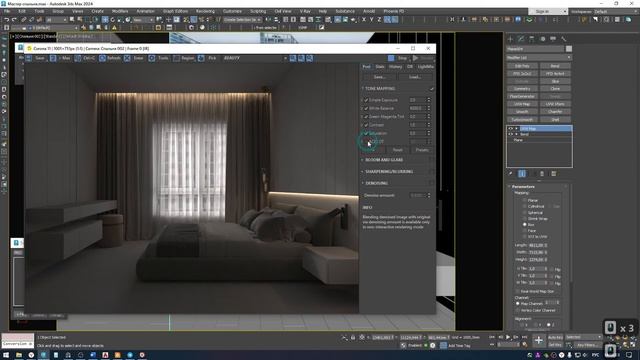Collapse the TONE MAPPING section
640x360 pixels.
(x=362, y=89)
